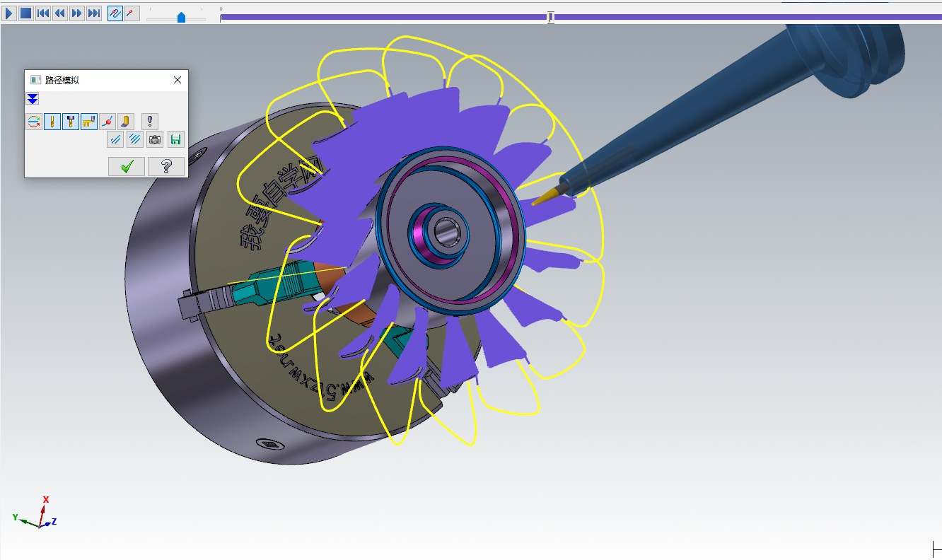Toggle trace mode in the playback toolbar

[x=115, y=13]
